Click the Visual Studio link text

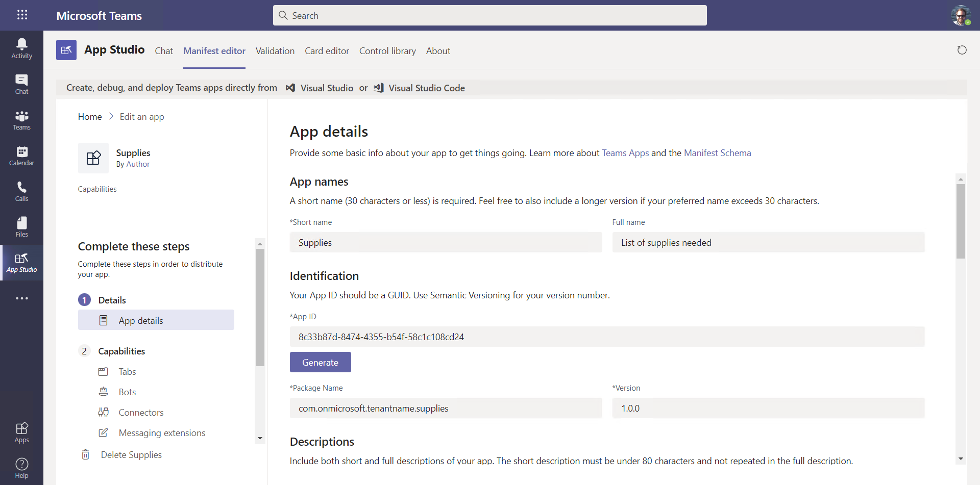[327, 88]
